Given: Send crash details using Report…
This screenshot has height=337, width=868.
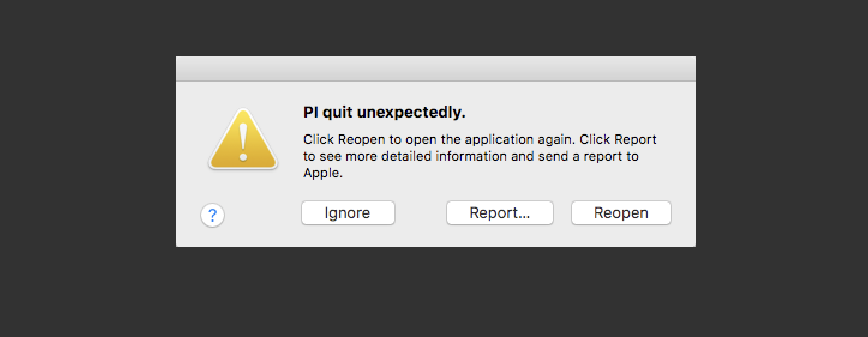Looking at the screenshot, I should [499, 213].
